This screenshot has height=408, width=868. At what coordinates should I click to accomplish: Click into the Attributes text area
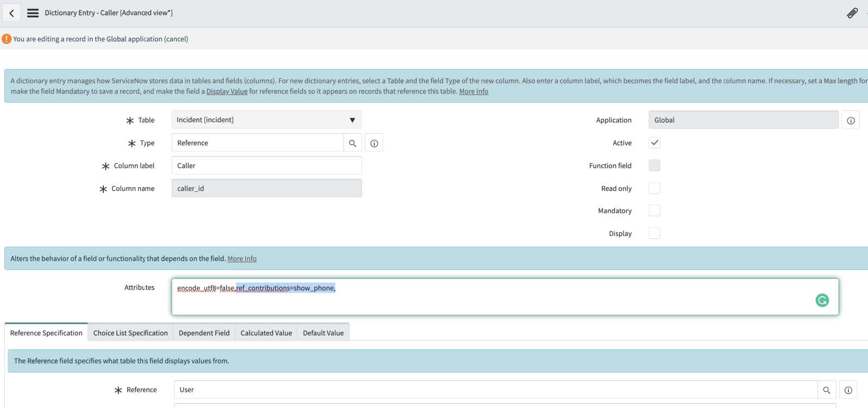[x=505, y=297]
